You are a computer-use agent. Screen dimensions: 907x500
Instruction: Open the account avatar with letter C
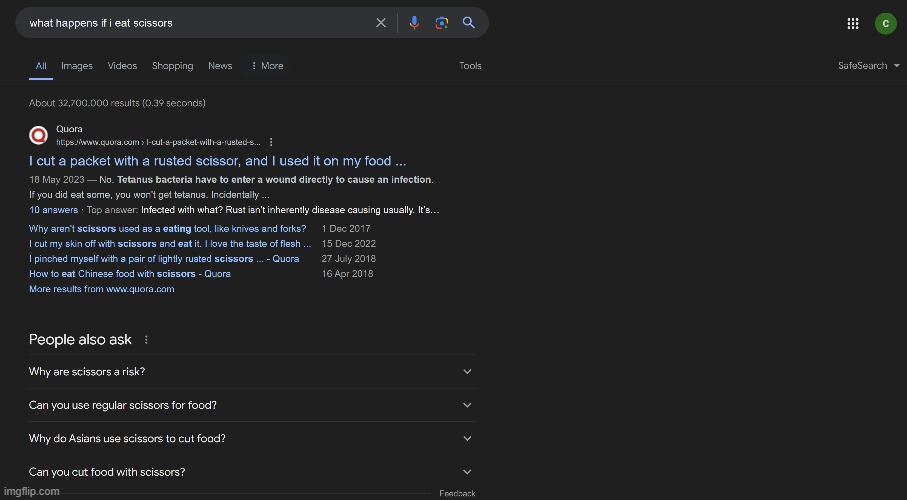coord(886,24)
